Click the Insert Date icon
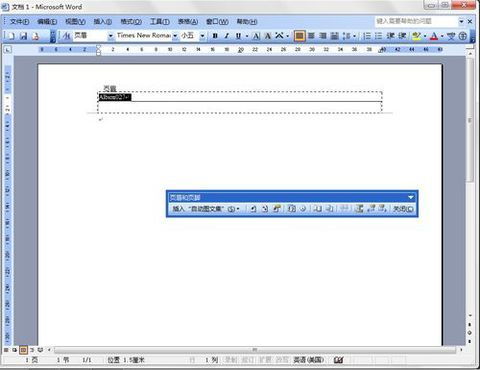The height and width of the screenshot is (370, 480). [x=292, y=209]
